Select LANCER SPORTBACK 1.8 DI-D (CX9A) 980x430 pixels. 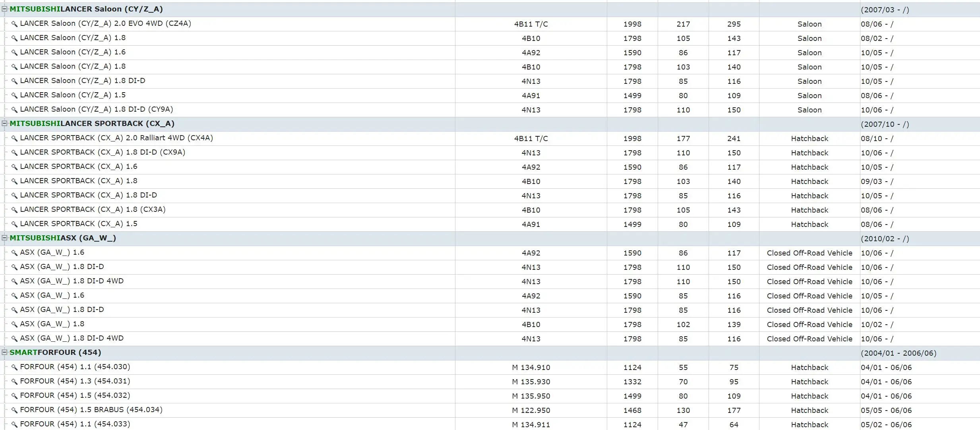click(x=490, y=153)
